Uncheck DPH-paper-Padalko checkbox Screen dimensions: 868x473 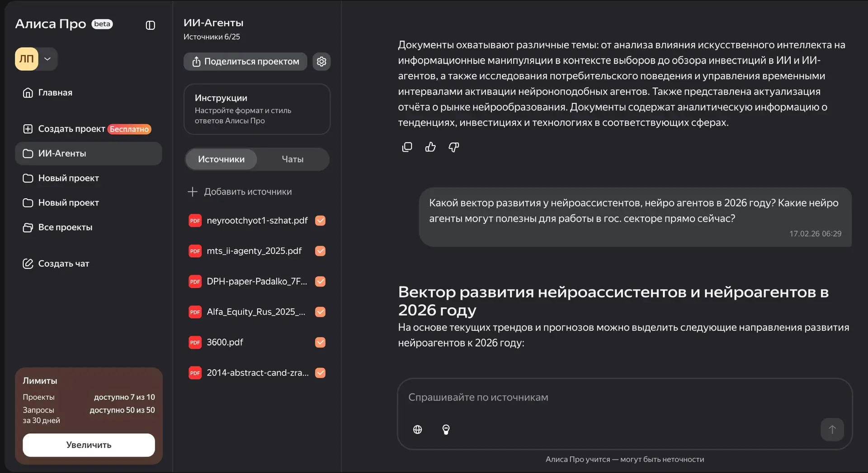tap(320, 281)
